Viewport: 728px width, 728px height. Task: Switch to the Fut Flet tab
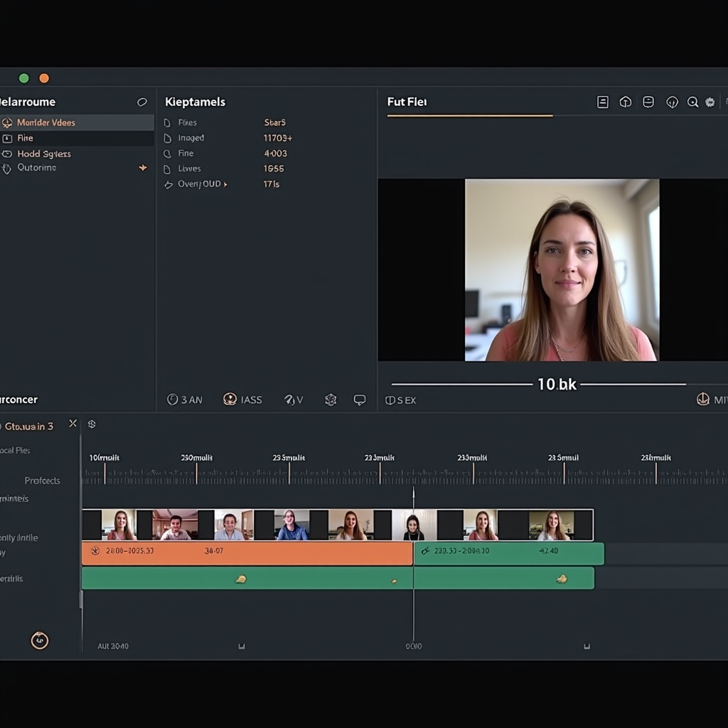[x=407, y=102]
